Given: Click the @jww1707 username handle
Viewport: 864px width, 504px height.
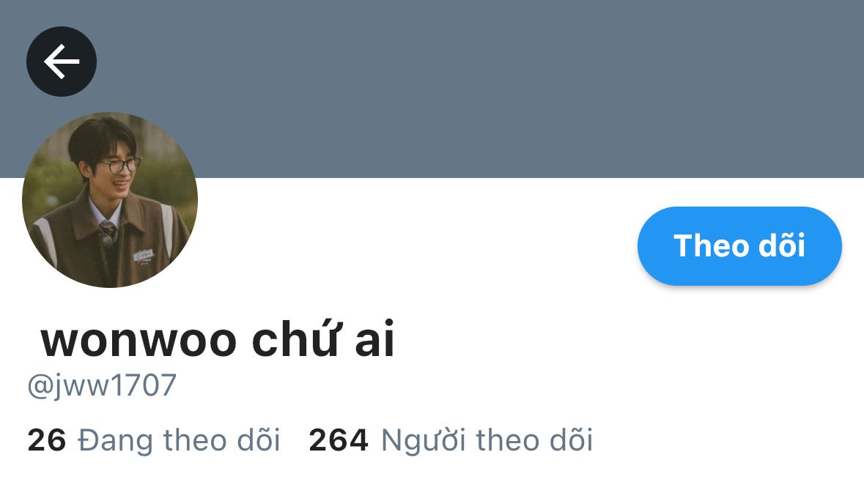Looking at the screenshot, I should coord(102,385).
